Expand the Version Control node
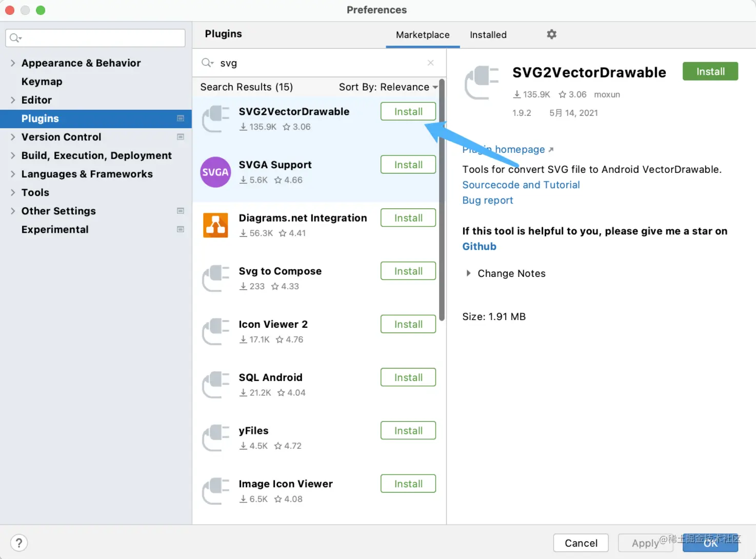Screen dimensions: 756x559 point(13,137)
